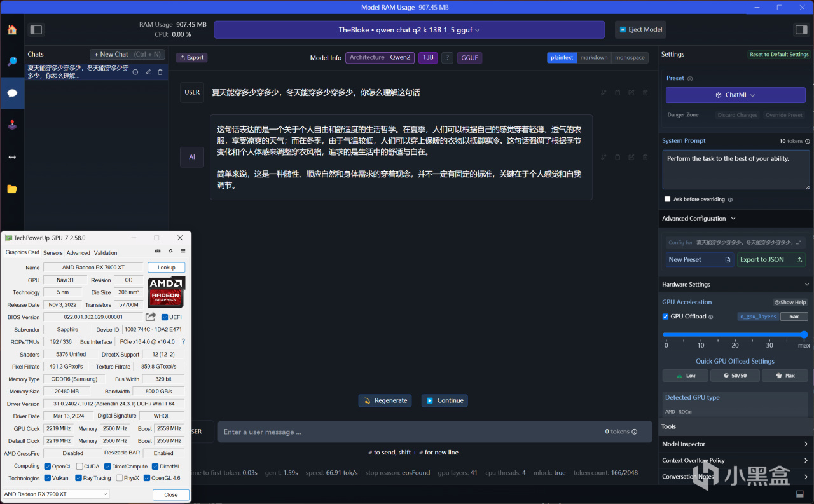The width and height of the screenshot is (814, 504).
Task: Switch to the Graphics Card tab in GPU-Z
Action: pyautogui.click(x=22, y=252)
